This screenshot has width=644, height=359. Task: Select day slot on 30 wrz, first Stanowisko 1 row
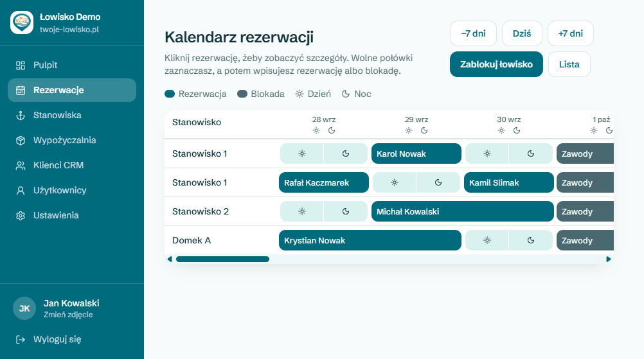[487, 153]
